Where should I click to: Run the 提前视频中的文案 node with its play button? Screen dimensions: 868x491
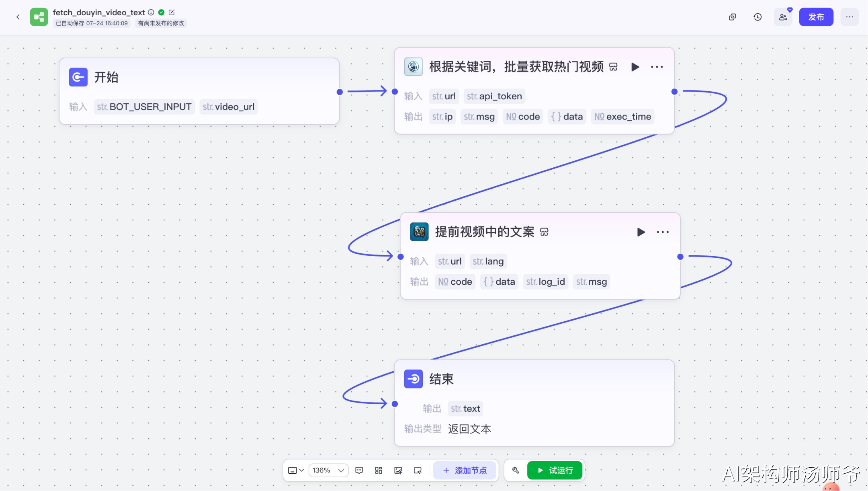pyautogui.click(x=641, y=232)
